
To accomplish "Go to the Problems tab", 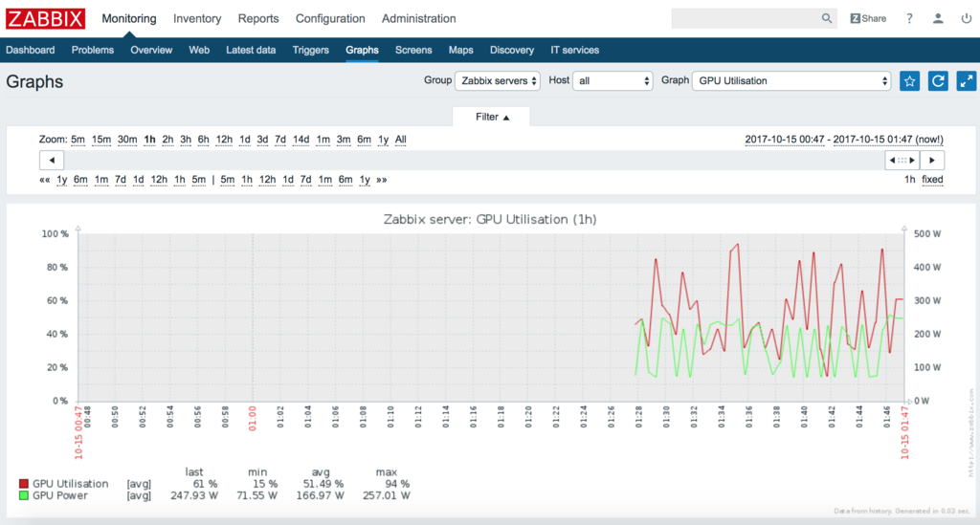I will click(x=93, y=50).
